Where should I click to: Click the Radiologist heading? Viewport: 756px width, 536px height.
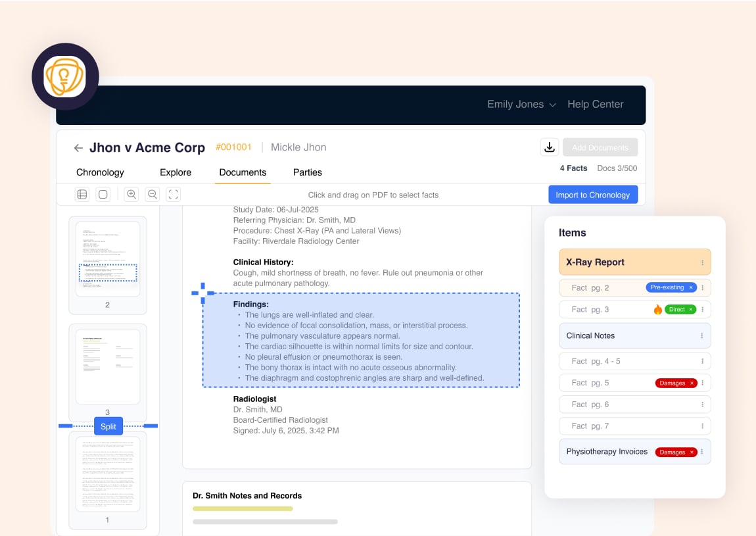pyautogui.click(x=254, y=399)
